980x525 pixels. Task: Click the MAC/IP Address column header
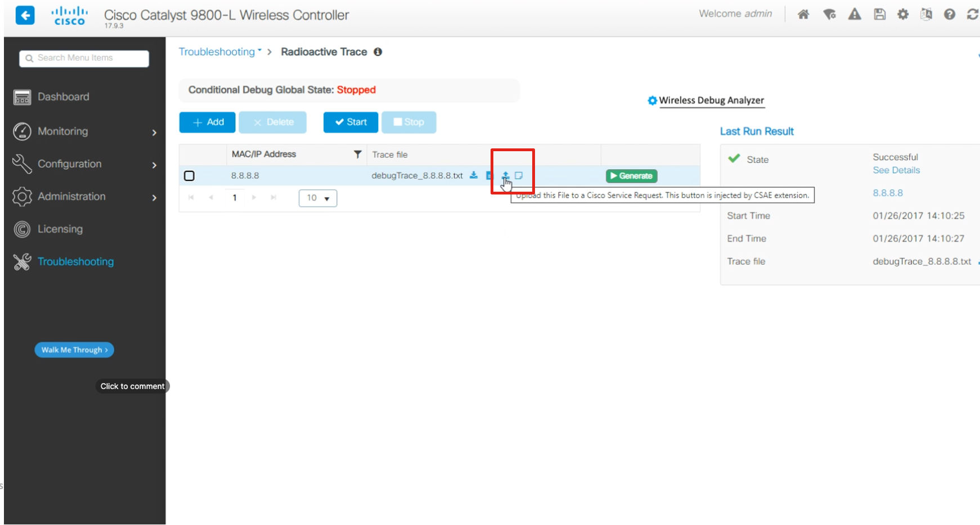point(264,154)
